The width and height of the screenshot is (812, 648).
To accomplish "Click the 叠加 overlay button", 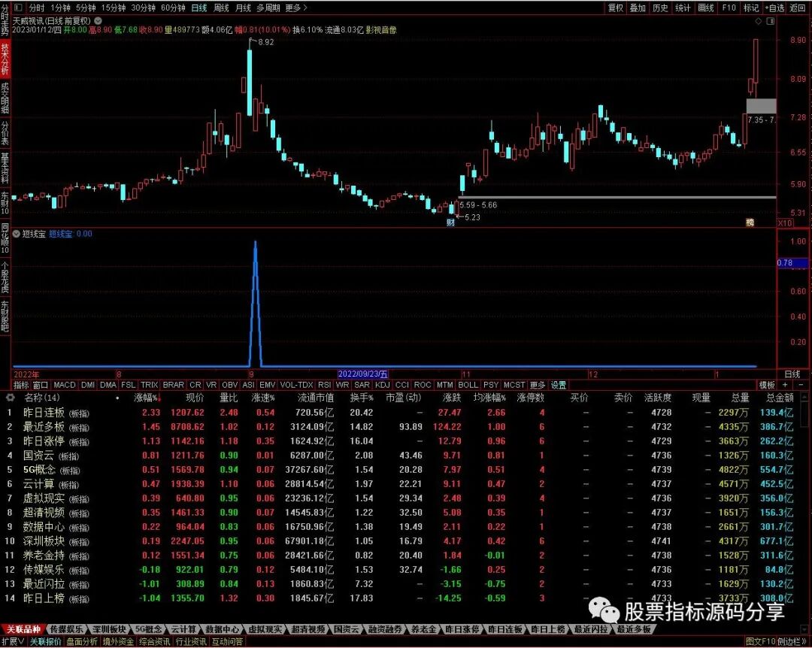I will tap(638, 8).
